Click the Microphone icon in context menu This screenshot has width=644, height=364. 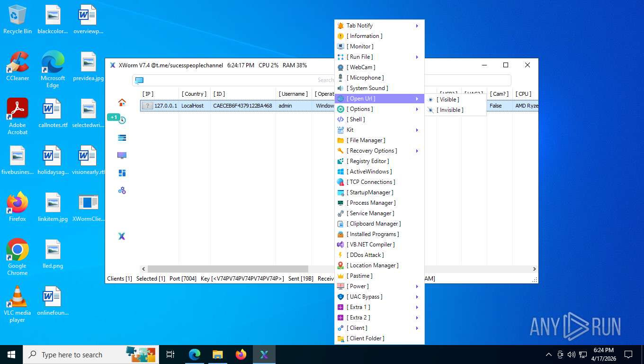340,78
